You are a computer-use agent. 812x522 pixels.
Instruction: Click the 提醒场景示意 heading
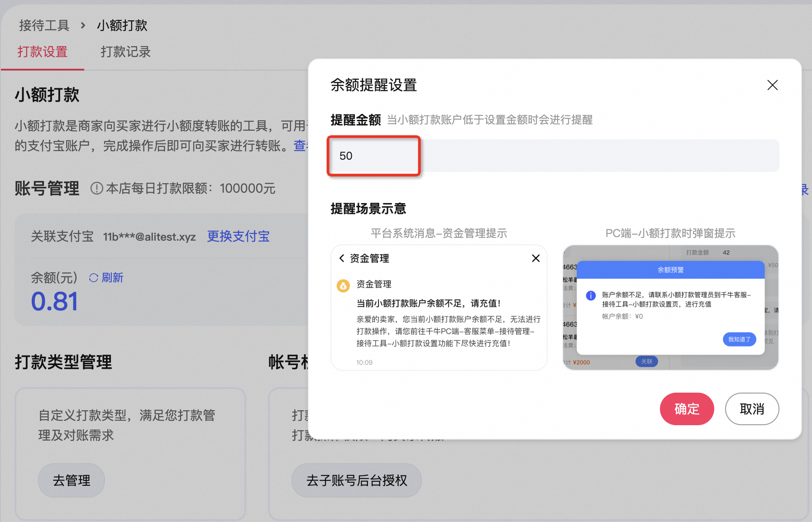368,209
